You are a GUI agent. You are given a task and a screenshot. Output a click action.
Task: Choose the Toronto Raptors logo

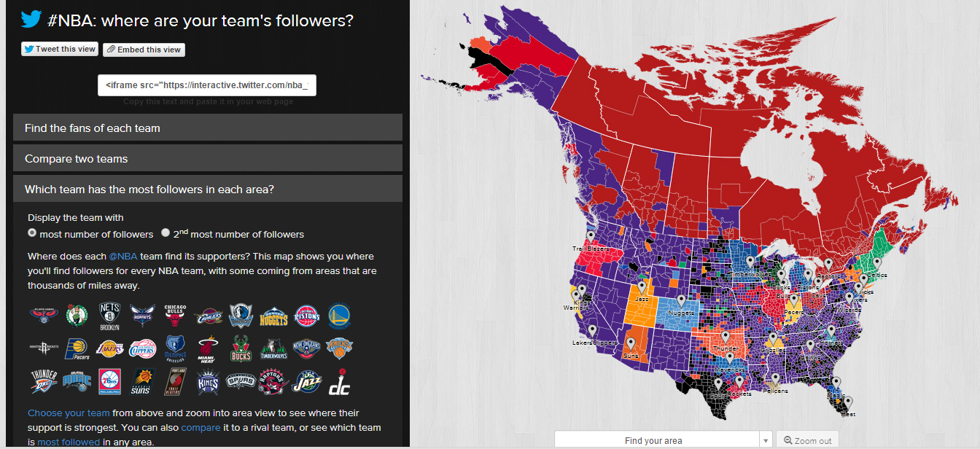click(x=273, y=382)
